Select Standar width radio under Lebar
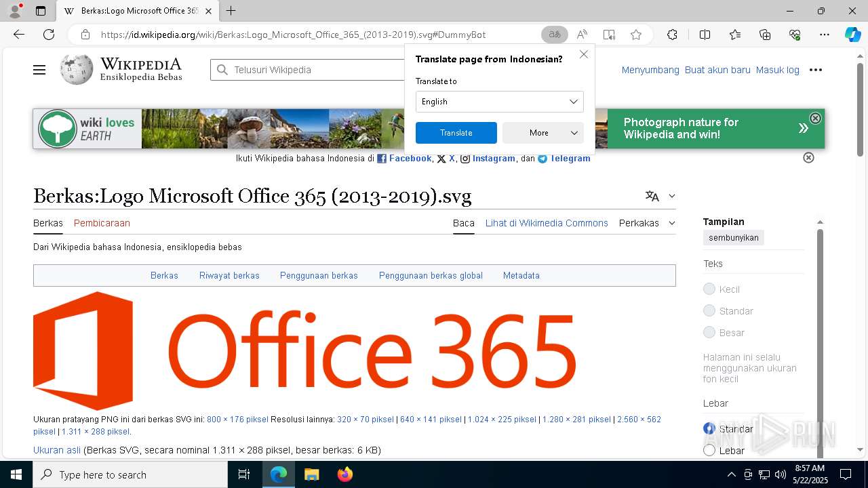This screenshot has width=868, height=488. point(709,429)
